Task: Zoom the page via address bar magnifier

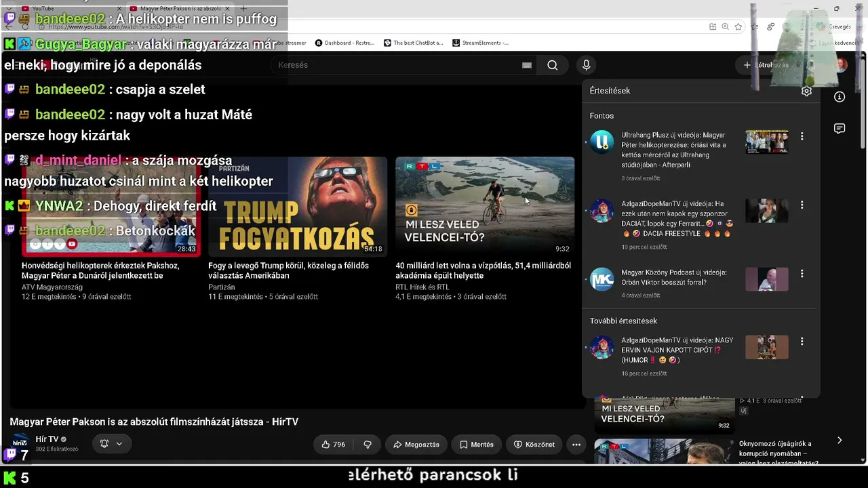Action: [726, 26]
